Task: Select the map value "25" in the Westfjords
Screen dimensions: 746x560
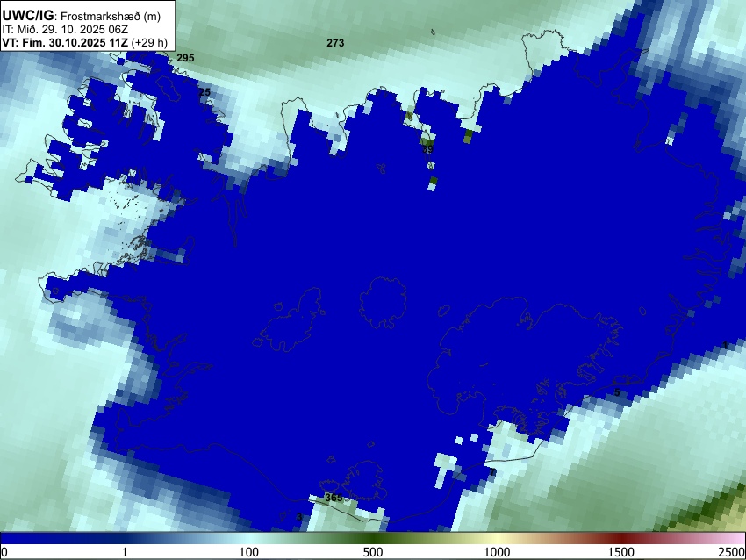Action: coord(204,92)
